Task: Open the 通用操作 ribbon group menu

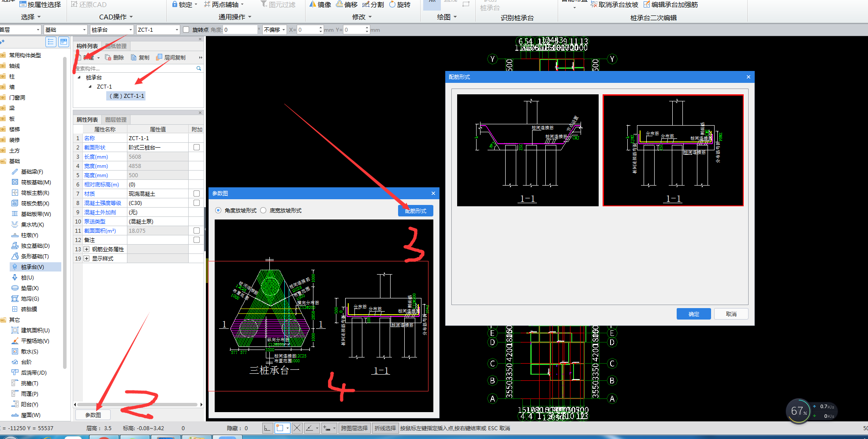Action: [235, 17]
